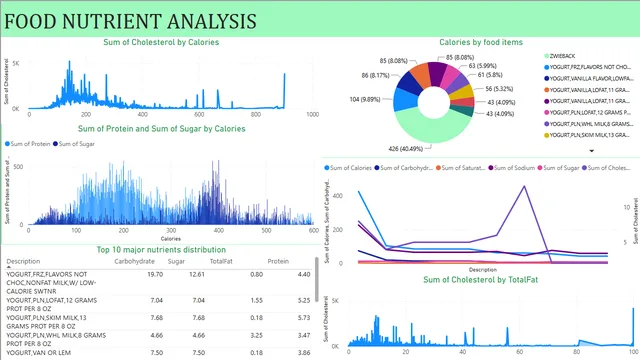Click the Calories x-axis title under the Protein chart
Image resolution: width=640 pixels, height=360 pixels.
(171, 239)
